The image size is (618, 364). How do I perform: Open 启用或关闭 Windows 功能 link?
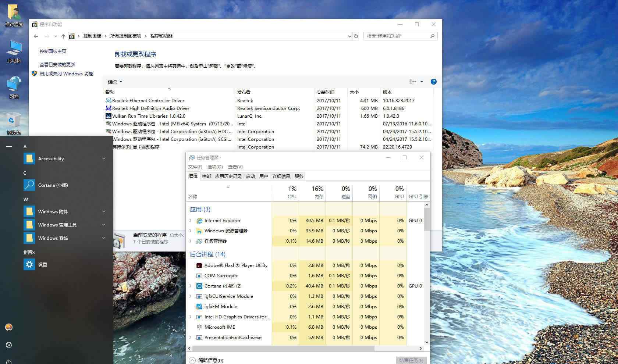[66, 74]
